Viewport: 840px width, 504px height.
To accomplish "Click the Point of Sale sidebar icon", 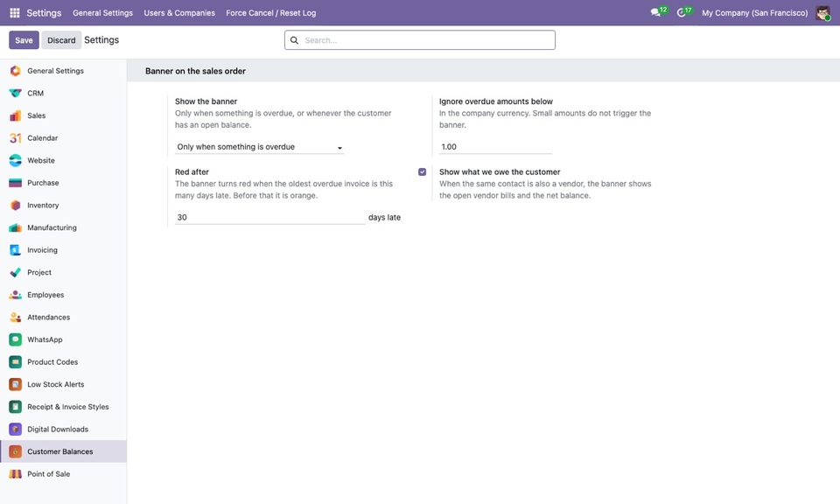I will [16, 474].
